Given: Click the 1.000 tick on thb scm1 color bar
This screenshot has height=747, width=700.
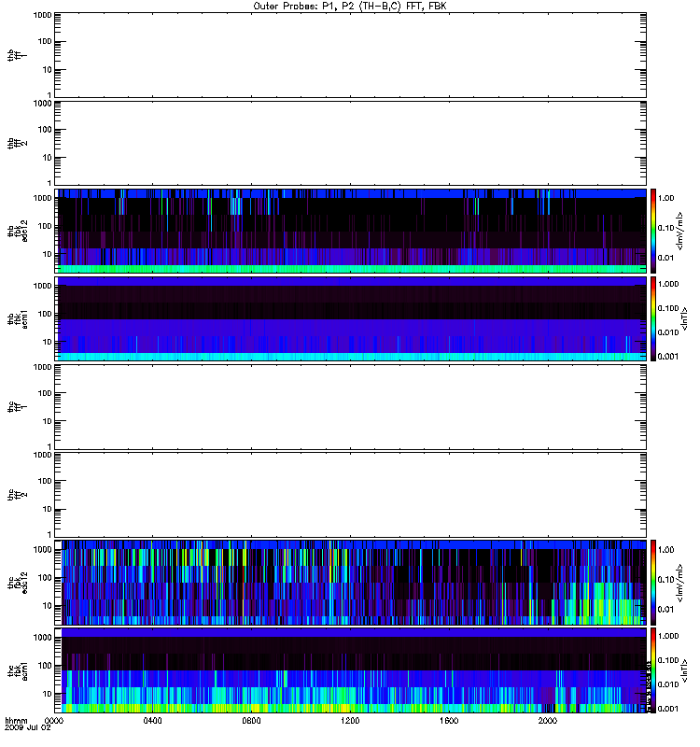Looking at the screenshot, I should [668, 284].
